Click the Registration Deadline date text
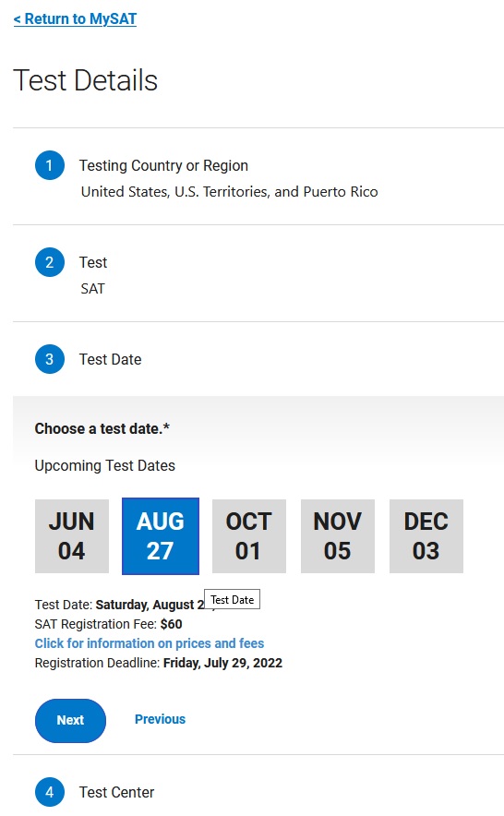 click(x=222, y=663)
